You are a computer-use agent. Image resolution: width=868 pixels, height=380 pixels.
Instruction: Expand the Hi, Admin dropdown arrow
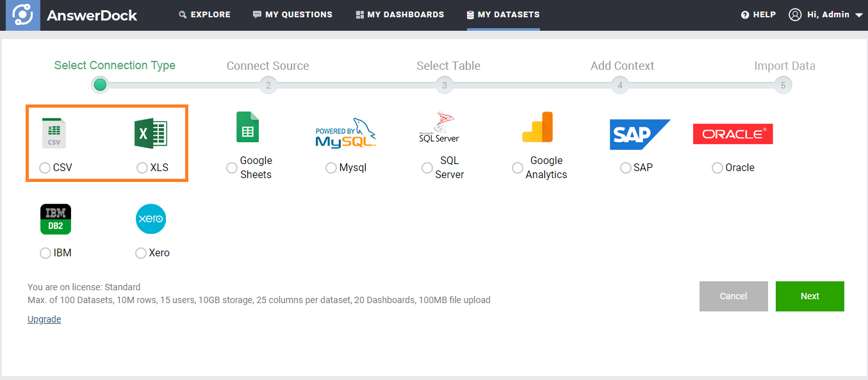[x=859, y=15]
